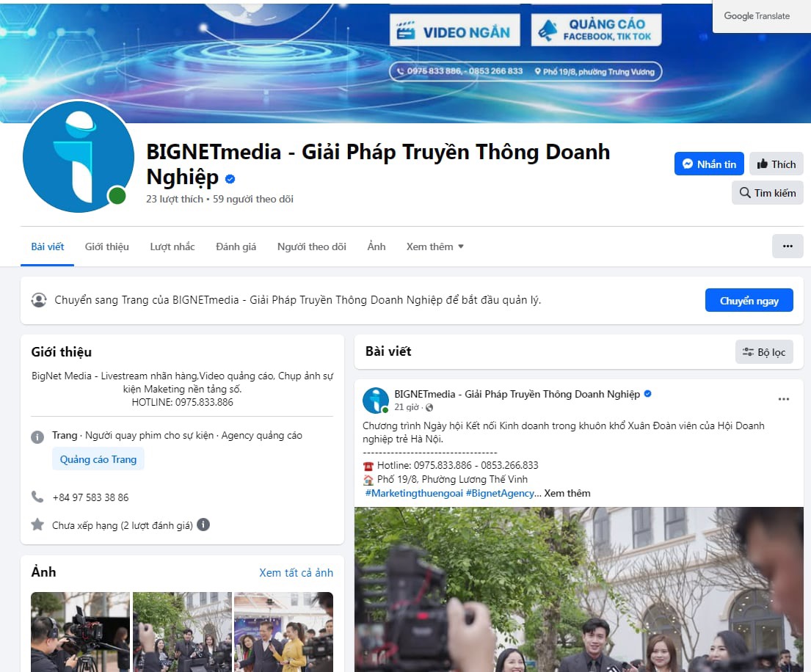The image size is (811, 672).
Task: Click hashtag #Marketingthuengoai
Action: [414, 493]
